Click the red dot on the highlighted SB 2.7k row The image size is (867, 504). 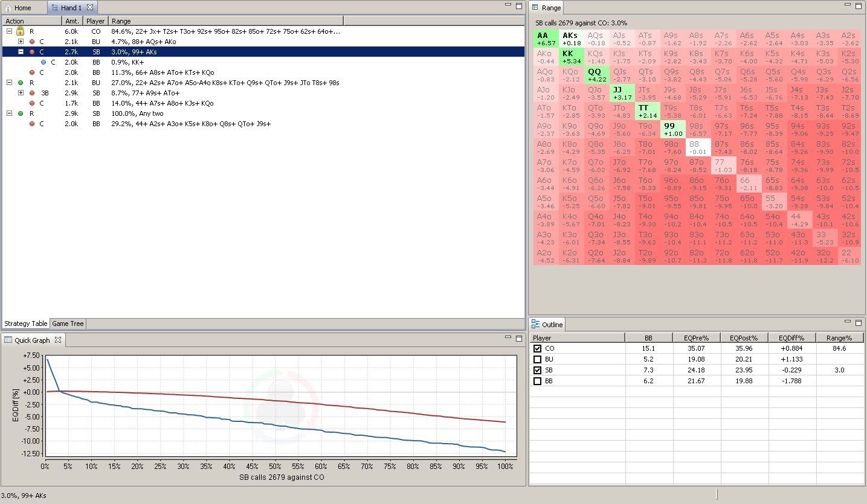click(x=32, y=52)
